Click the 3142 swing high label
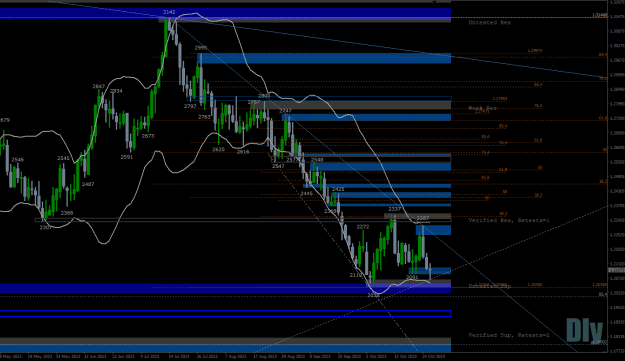The width and height of the screenshot is (625, 361). point(169,12)
